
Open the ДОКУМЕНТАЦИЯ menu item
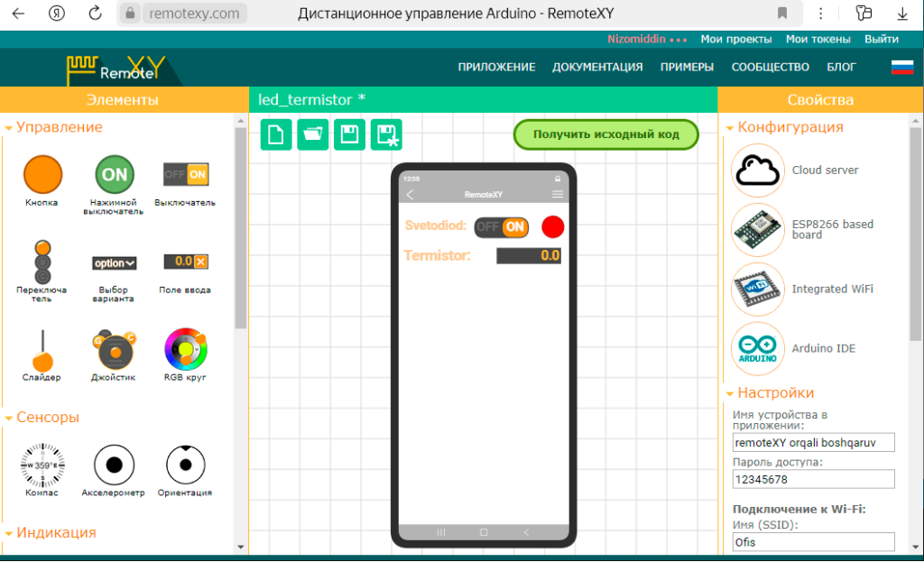597,67
